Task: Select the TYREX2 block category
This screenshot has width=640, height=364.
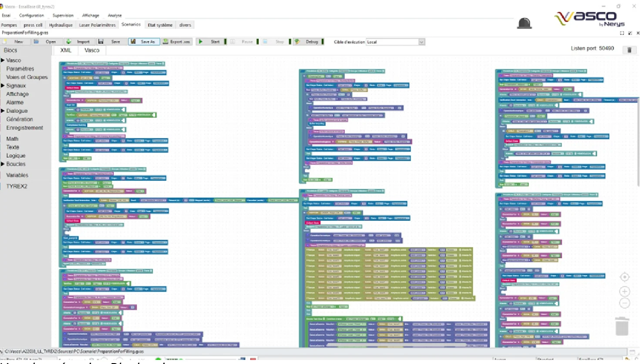Action: [17, 186]
